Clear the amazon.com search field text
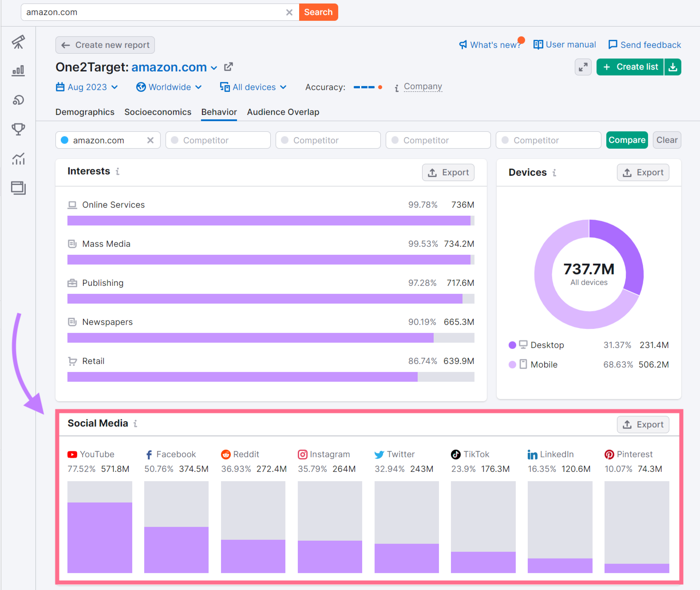Viewport: 700px width, 590px height. click(289, 12)
